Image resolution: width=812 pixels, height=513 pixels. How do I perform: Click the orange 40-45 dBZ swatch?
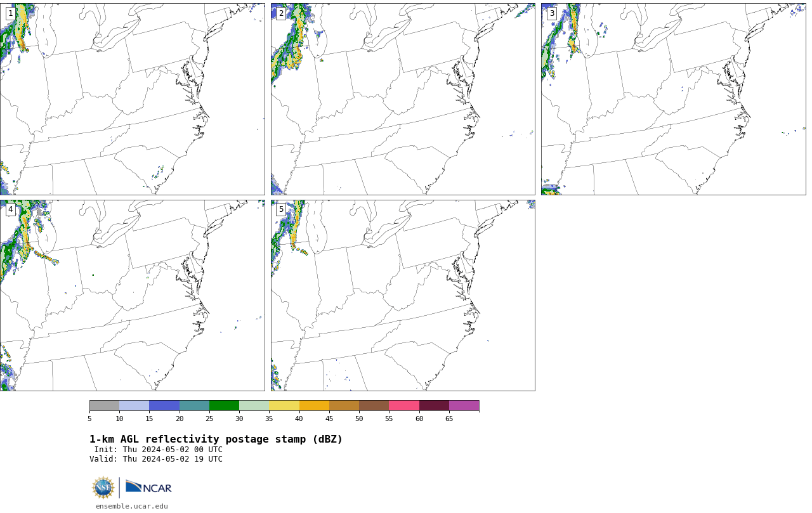[x=314, y=406]
